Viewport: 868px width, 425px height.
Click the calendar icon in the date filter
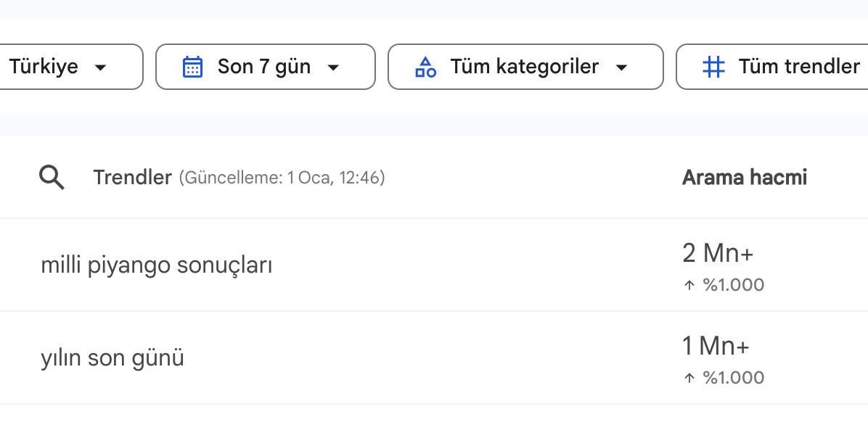(192, 67)
